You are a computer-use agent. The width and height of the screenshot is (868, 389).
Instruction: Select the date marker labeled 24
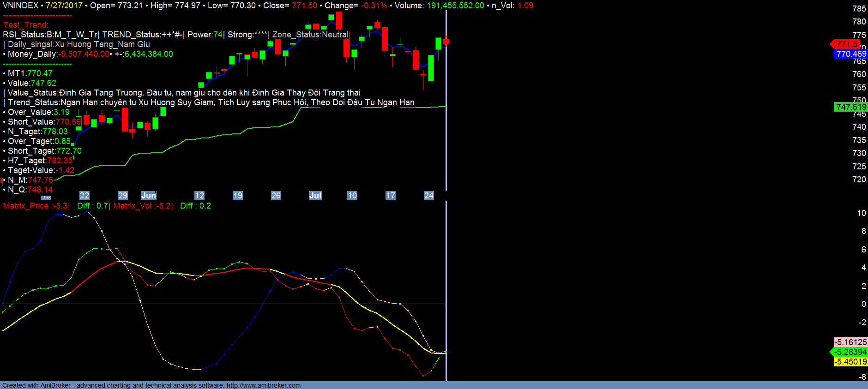(429, 196)
